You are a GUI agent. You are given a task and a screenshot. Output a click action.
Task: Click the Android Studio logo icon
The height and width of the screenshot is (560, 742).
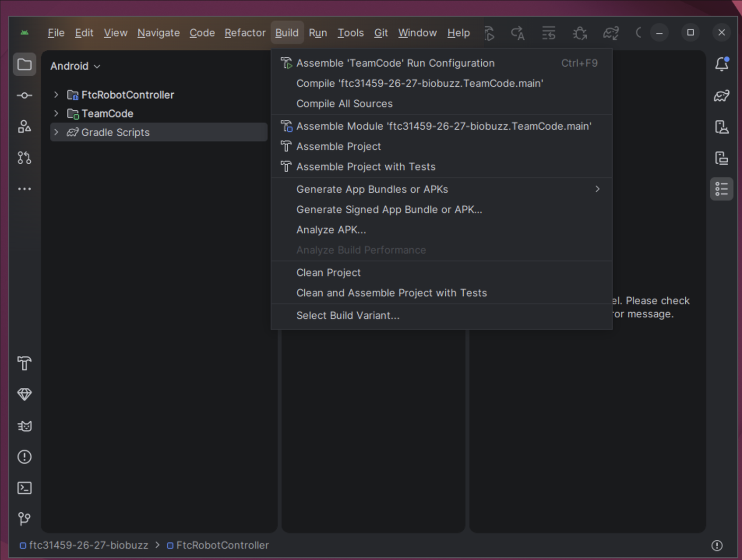[x=24, y=33]
